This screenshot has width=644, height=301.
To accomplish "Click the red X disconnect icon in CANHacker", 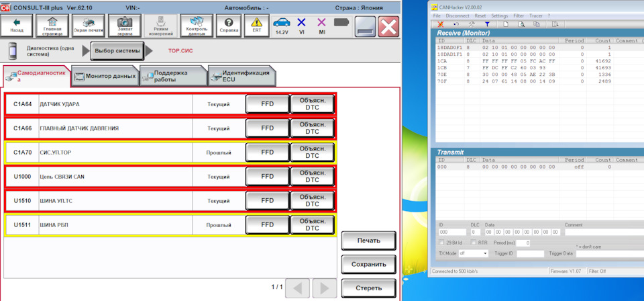I will click(x=440, y=24).
